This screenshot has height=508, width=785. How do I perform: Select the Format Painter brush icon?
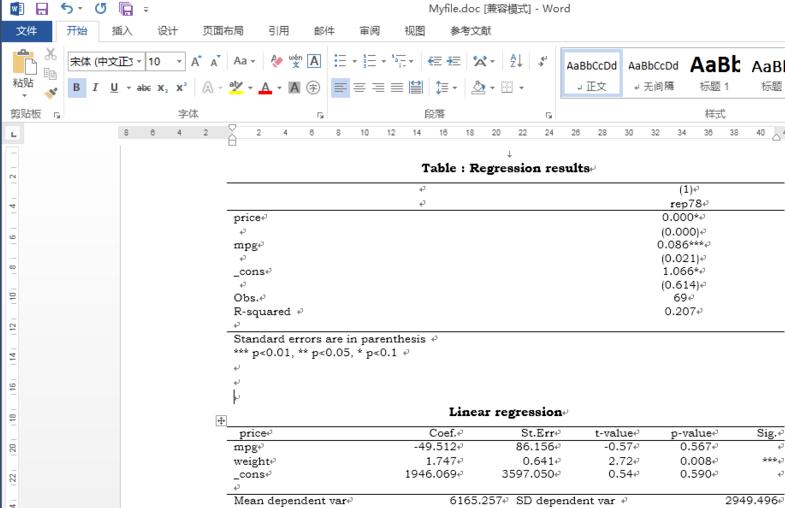pyautogui.click(x=51, y=93)
